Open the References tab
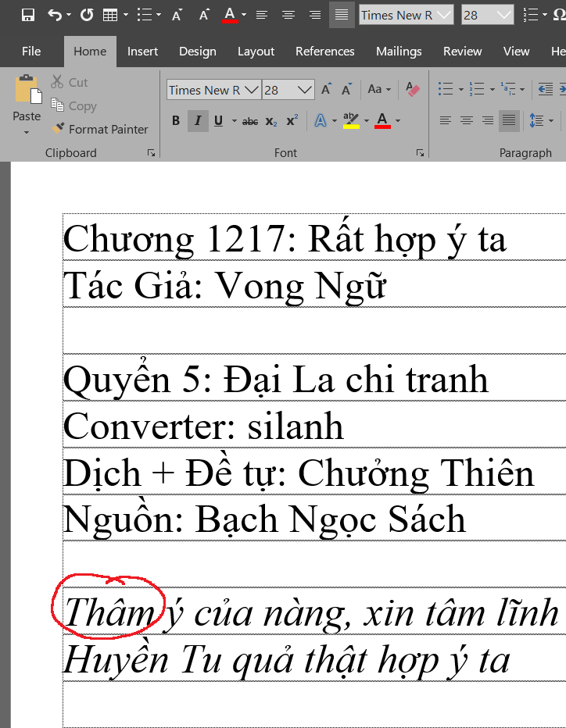The width and height of the screenshot is (566, 728). click(x=324, y=51)
